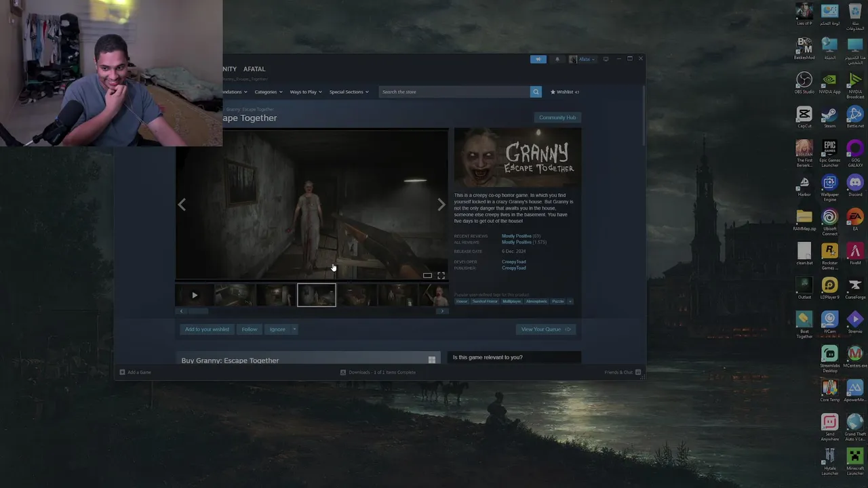Launch GOG GALAXY from desktop

pyautogui.click(x=855, y=154)
